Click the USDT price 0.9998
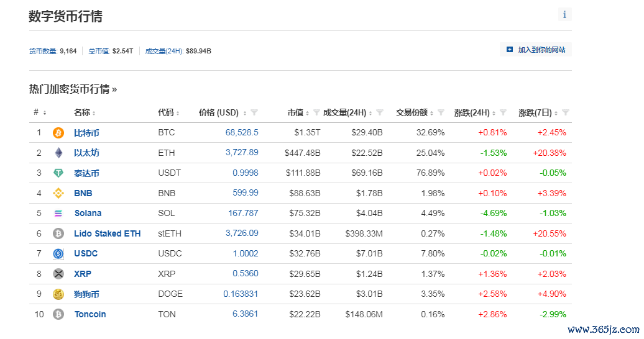Screen dimensions: 644x339 pyautogui.click(x=245, y=173)
